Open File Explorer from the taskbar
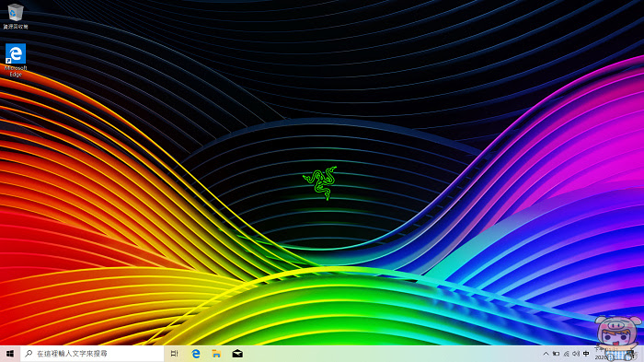Image resolution: width=644 pixels, height=362 pixels. click(216, 354)
